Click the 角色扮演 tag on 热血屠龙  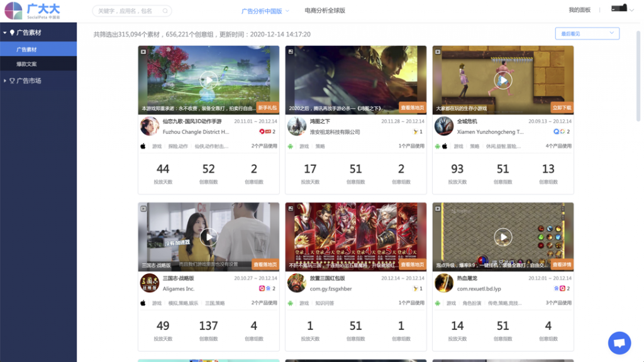[x=472, y=303]
